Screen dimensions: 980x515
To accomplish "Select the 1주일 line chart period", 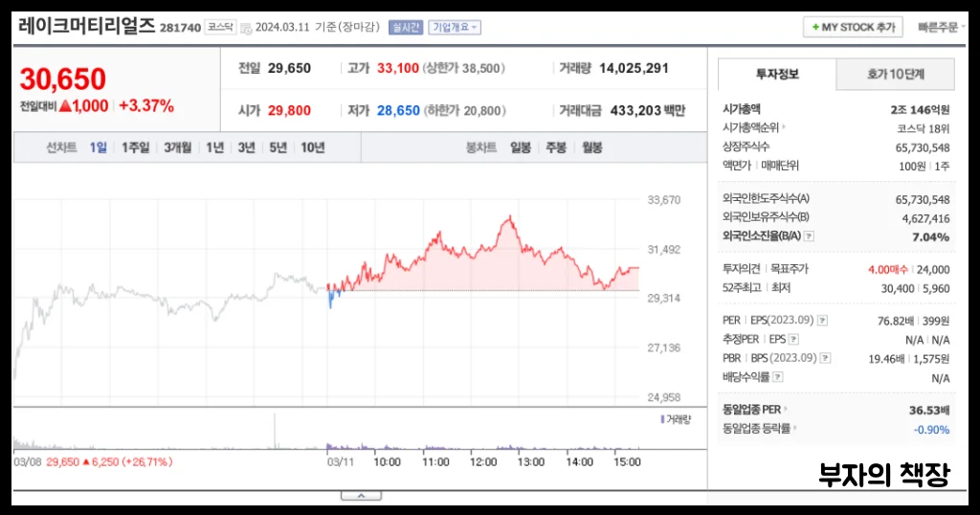I will (x=136, y=147).
